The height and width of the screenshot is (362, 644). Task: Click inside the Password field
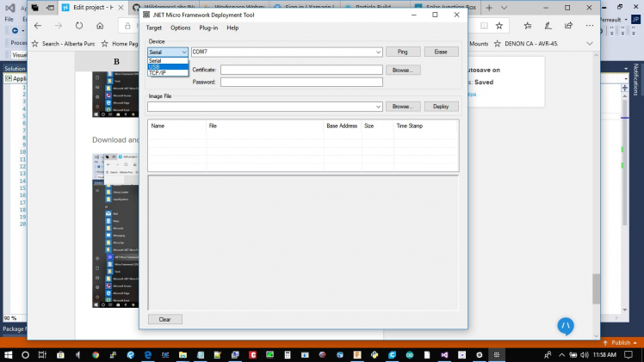pos(301,82)
